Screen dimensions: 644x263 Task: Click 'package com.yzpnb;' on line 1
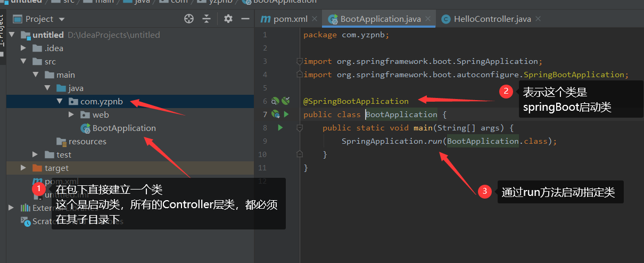click(x=346, y=35)
